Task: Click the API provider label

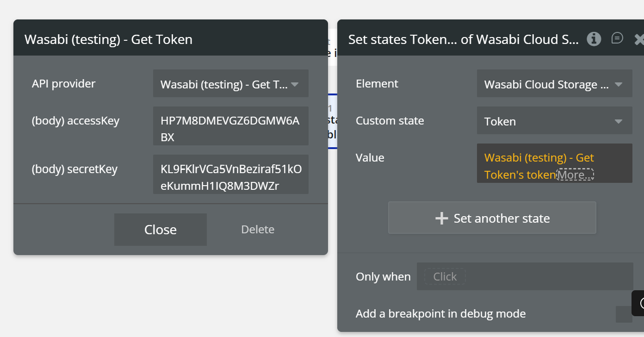Action: pyautogui.click(x=63, y=84)
